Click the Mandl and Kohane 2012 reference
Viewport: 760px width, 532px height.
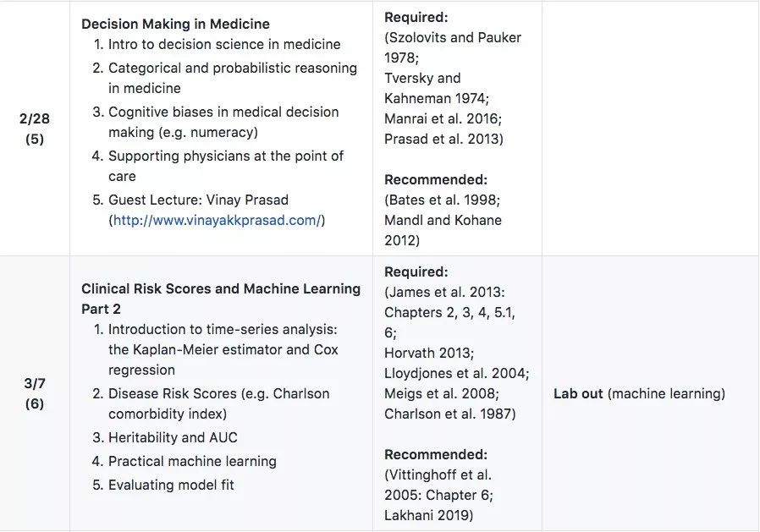443,230
